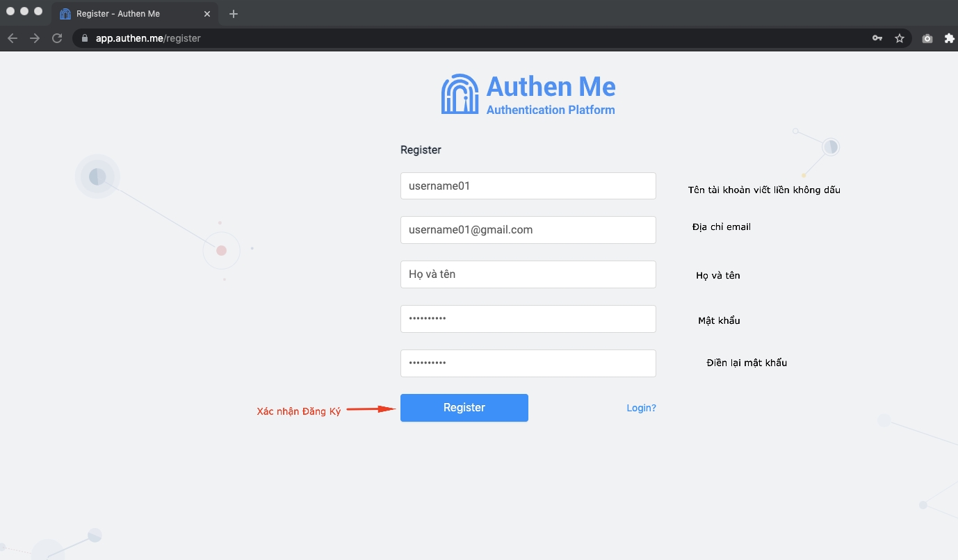This screenshot has height=560, width=958.
Task: Focus the Họ và tên field
Action: point(528,274)
